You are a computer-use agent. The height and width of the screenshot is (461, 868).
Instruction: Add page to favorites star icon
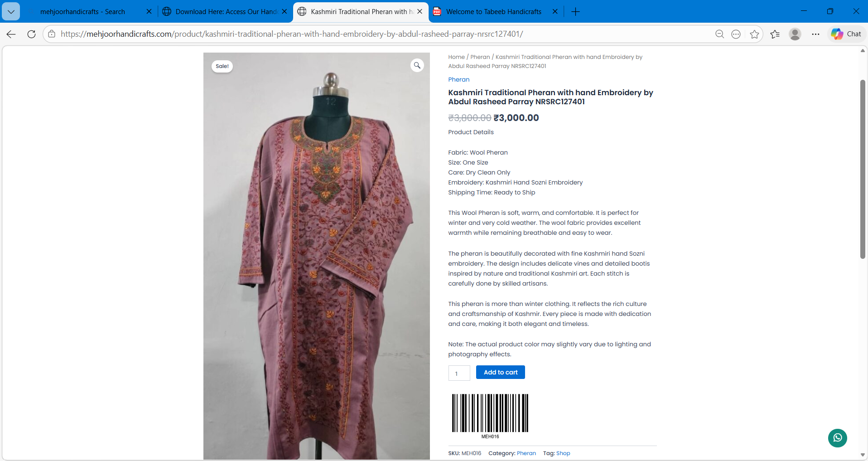click(754, 34)
